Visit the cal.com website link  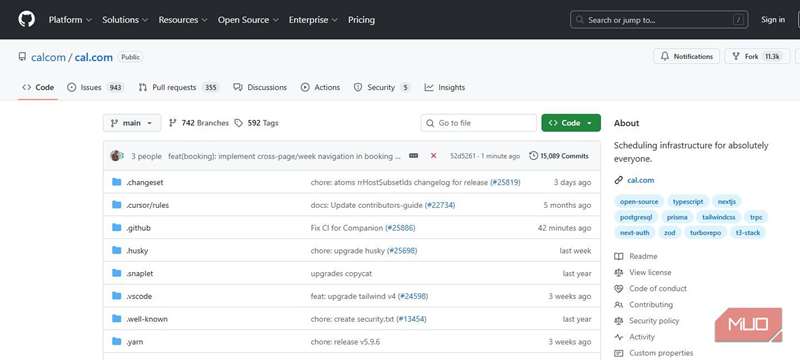point(641,180)
